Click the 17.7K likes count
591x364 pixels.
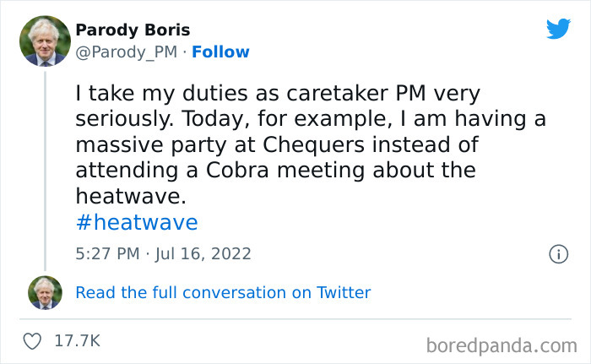pyautogui.click(x=77, y=341)
